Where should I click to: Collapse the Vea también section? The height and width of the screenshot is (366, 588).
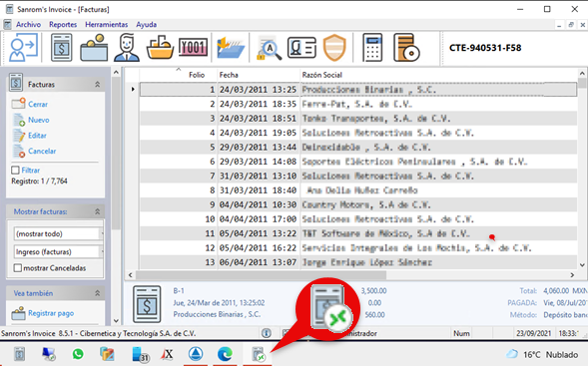coord(98,293)
